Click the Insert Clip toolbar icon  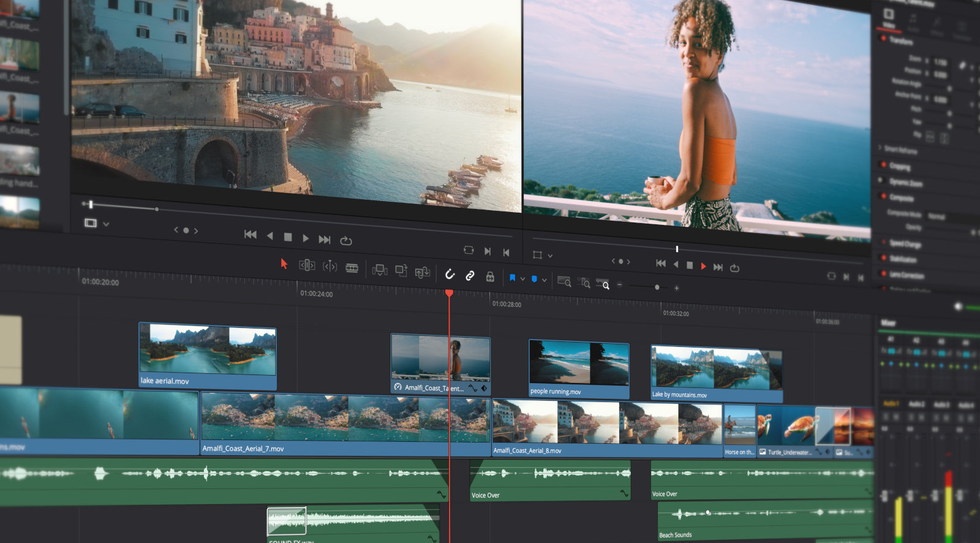380,270
